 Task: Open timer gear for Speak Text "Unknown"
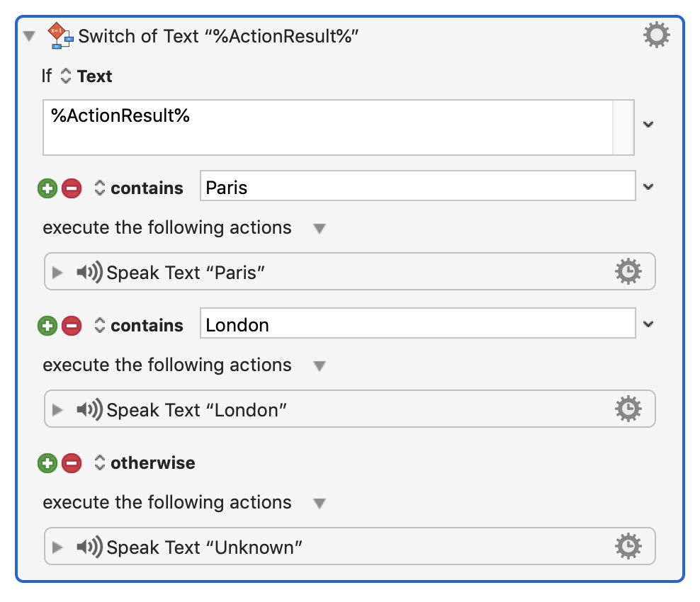[x=628, y=547]
